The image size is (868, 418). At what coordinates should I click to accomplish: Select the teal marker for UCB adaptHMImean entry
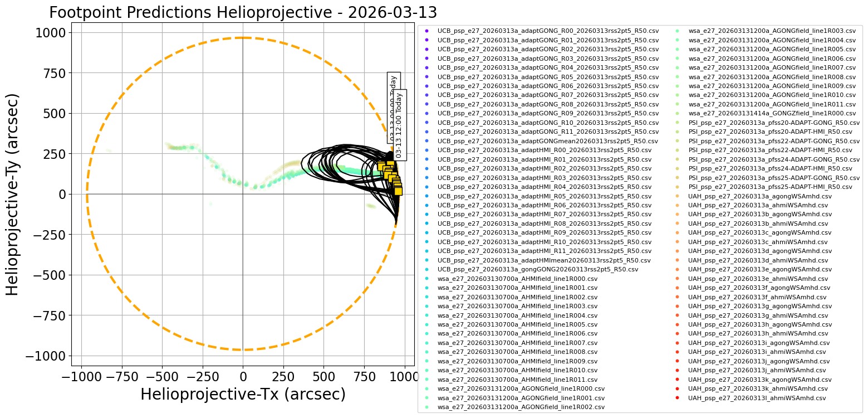[x=426, y=260]
